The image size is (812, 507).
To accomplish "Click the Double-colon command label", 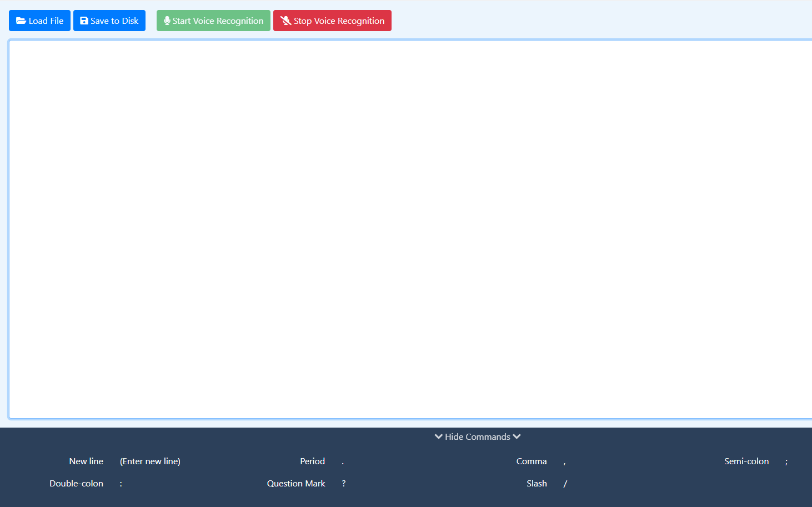I will click(76, 483).
